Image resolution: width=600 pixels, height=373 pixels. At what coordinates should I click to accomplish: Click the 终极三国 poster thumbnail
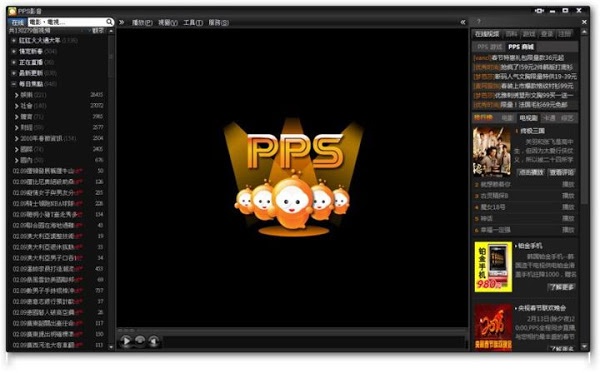(x=492, y=151)
